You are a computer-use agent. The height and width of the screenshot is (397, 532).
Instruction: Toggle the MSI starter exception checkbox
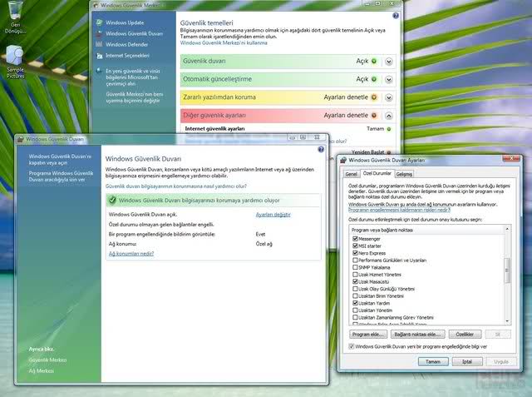355,246
